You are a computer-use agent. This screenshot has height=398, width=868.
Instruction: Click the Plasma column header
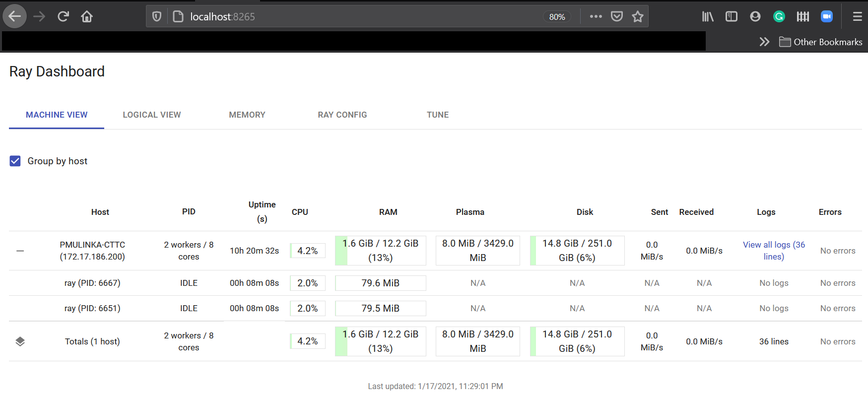tap(470, 212)
